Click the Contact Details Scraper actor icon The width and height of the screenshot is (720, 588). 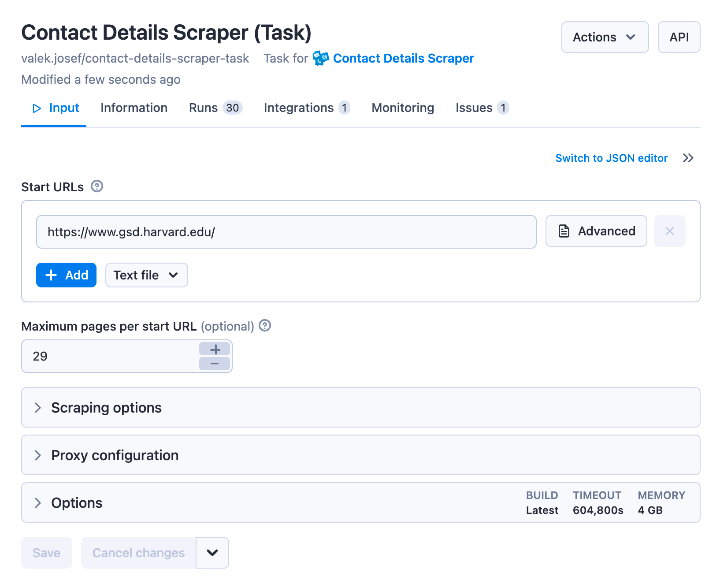click(x=320, y=58)
